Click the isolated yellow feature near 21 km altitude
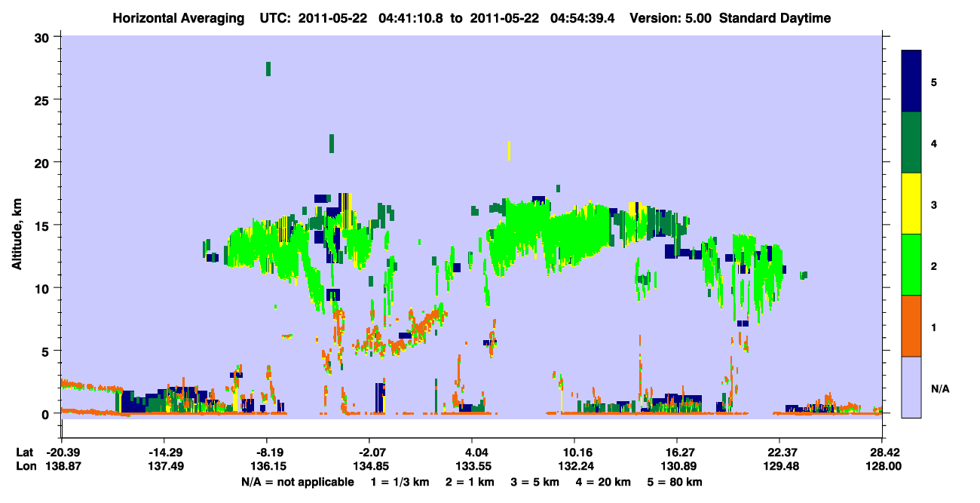Image resolution: width=980 pixels, height=503 pixels. tap(510, 151)
